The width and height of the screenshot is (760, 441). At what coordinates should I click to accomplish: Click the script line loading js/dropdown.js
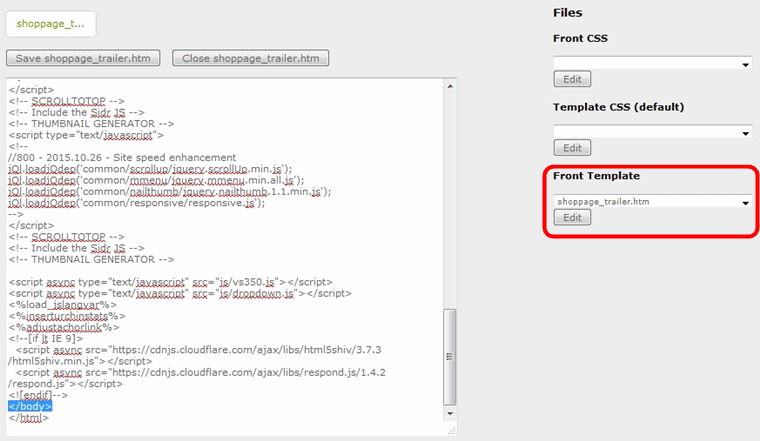pyautogui.click(x=180, y=293)
